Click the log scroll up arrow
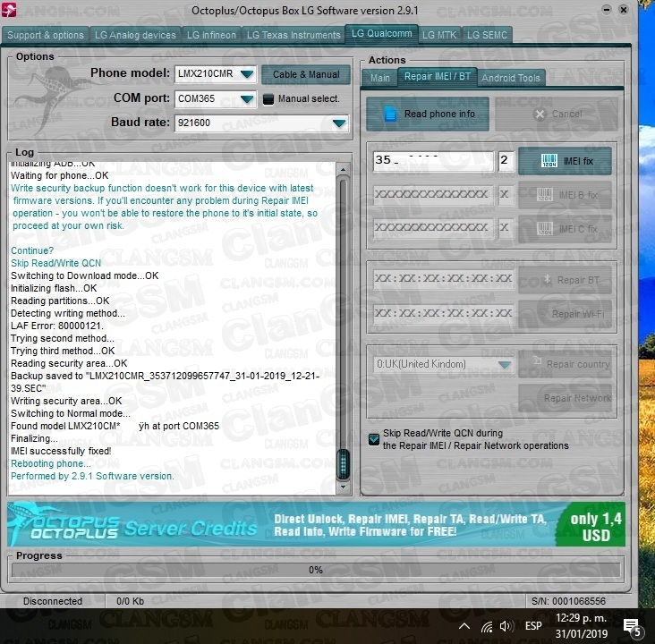655x644 pixels. pos(343,170)
